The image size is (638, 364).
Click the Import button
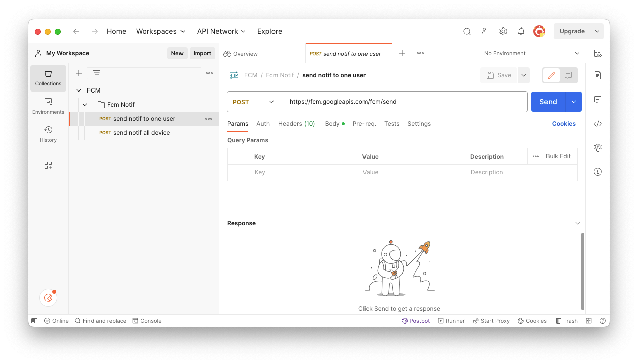coord(202,53)
